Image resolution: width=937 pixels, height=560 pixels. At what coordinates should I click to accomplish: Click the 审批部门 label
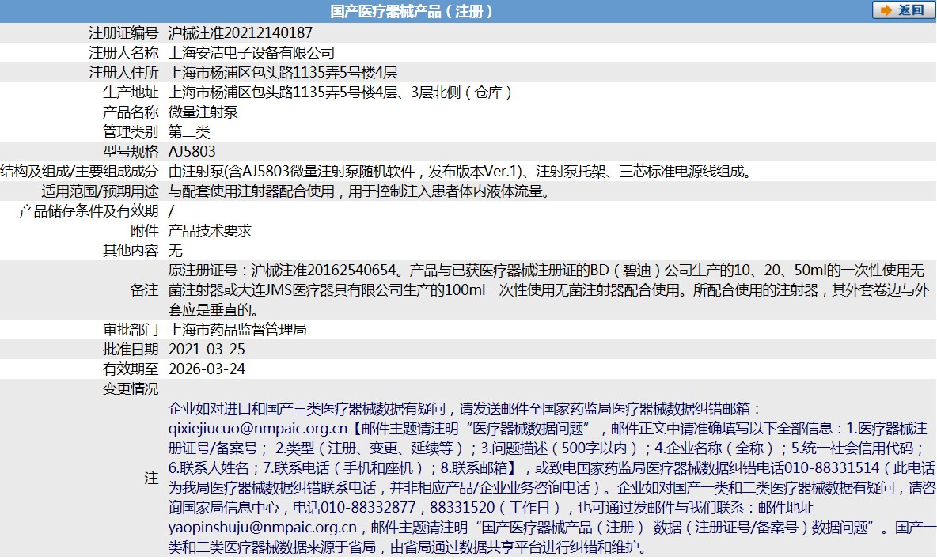click(131, 329)
